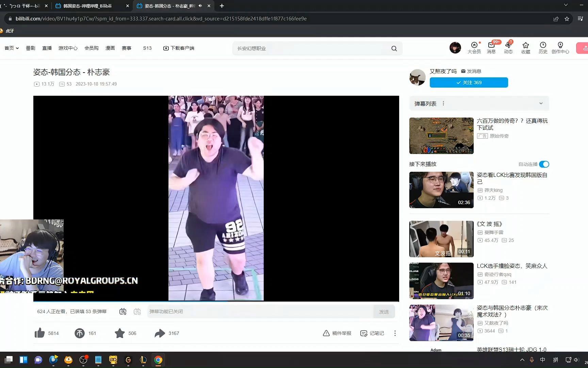Click browser share page icon
Screen dimensions: 588x368
coord(556,19)
